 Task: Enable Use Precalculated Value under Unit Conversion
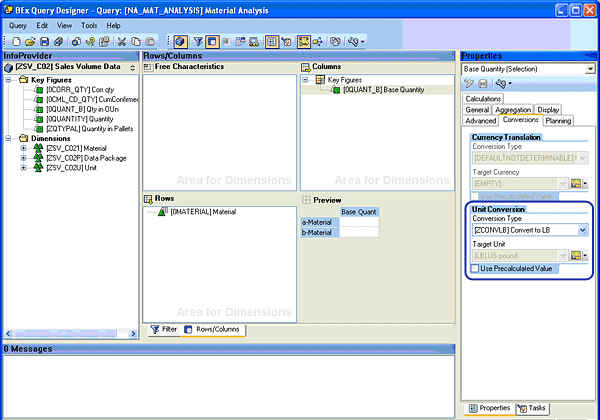click(475, 268)
